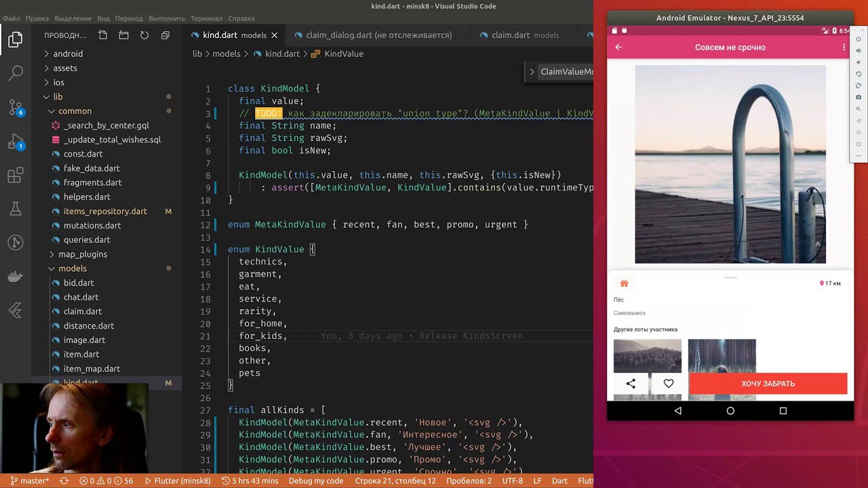
Task: Open the app overflow menu (vertical dots)
Action: [x=844, y=47]
